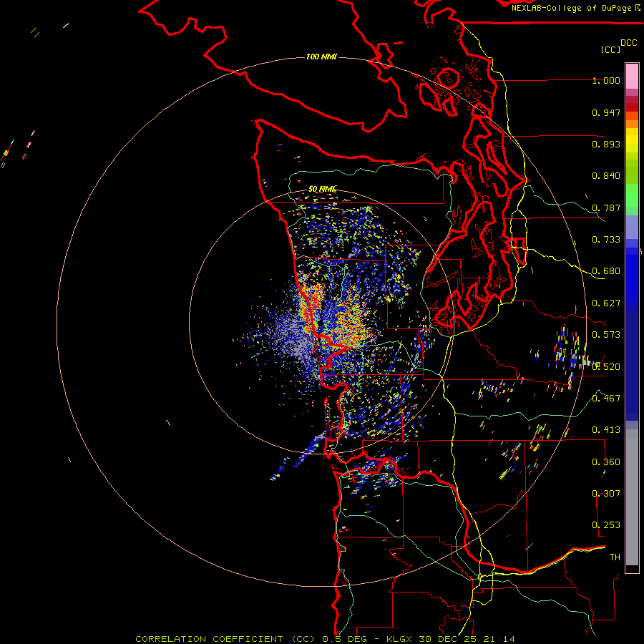Viewport: 644px width, 644px height.
Task: Click the 50 NMI range ring label
Action: click(x=322, y=189)
